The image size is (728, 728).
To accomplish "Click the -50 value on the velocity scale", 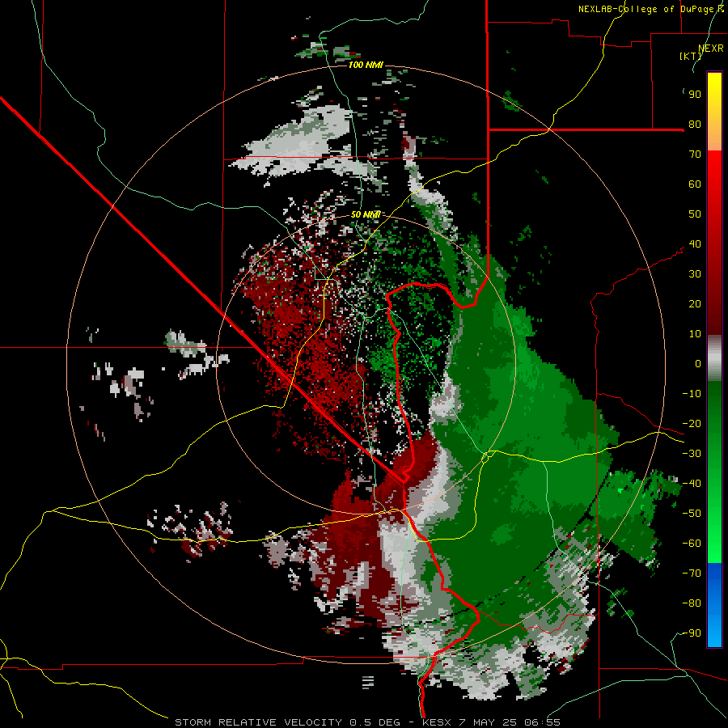I will (x=692, y=514).
